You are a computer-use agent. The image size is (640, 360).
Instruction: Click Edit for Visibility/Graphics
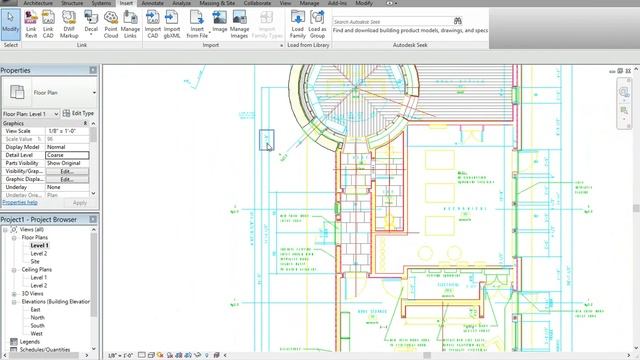(67, 171)
